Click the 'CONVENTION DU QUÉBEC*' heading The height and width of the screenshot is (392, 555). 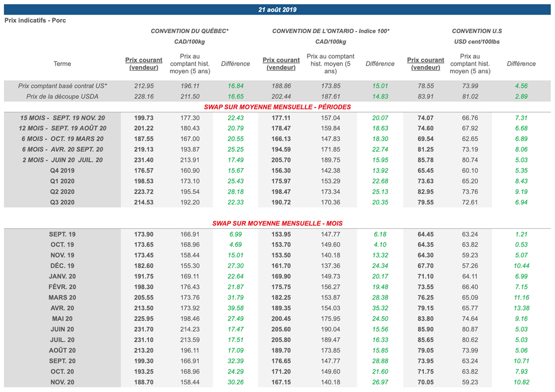point(189,31)
